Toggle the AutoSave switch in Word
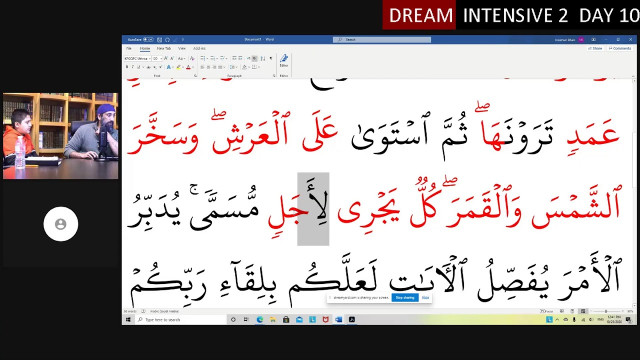 148,40
